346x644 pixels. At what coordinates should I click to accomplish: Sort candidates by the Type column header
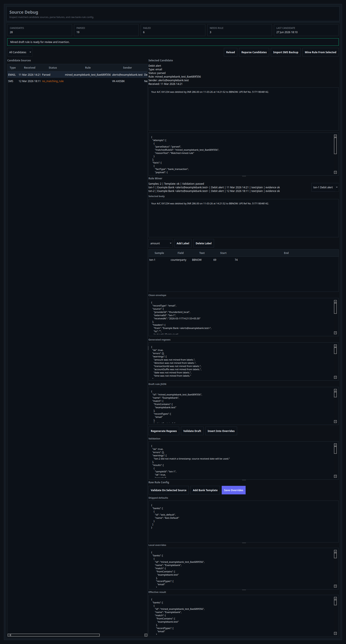12,68
